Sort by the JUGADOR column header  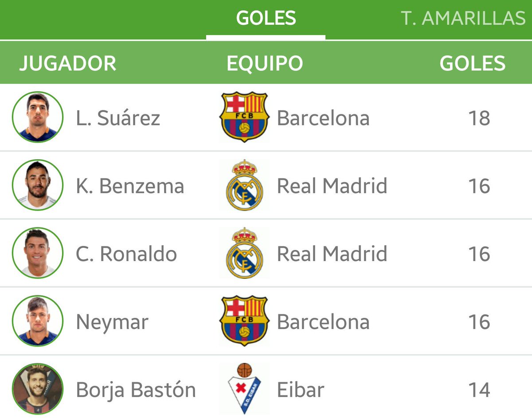click(x=68, y=63)
